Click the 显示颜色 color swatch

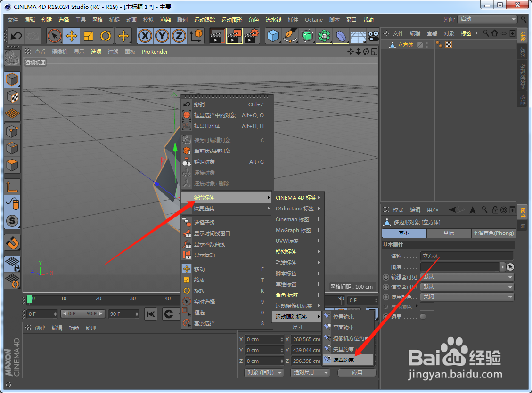click(427, 306)
